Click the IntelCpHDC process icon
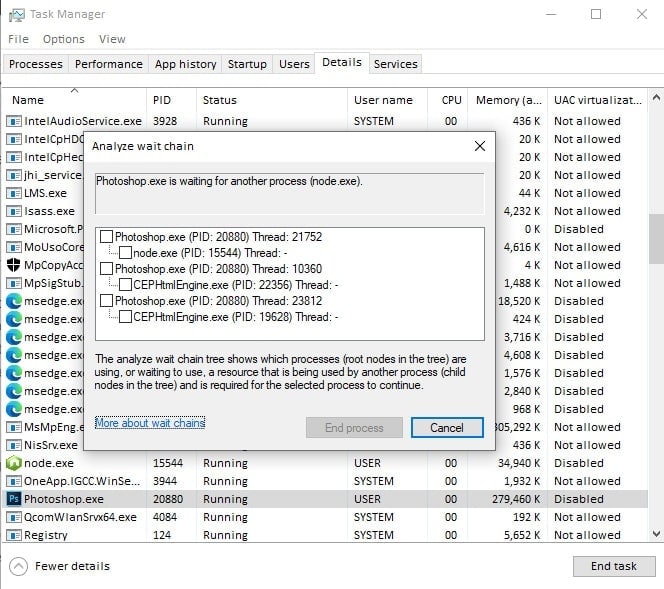The image size is (664, 589). (14, 139)
